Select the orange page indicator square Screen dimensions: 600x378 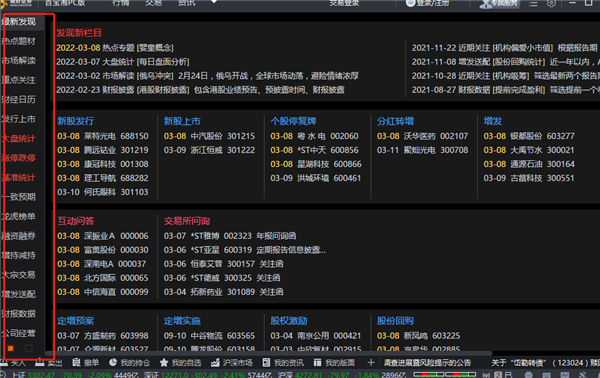coord(11,348)
